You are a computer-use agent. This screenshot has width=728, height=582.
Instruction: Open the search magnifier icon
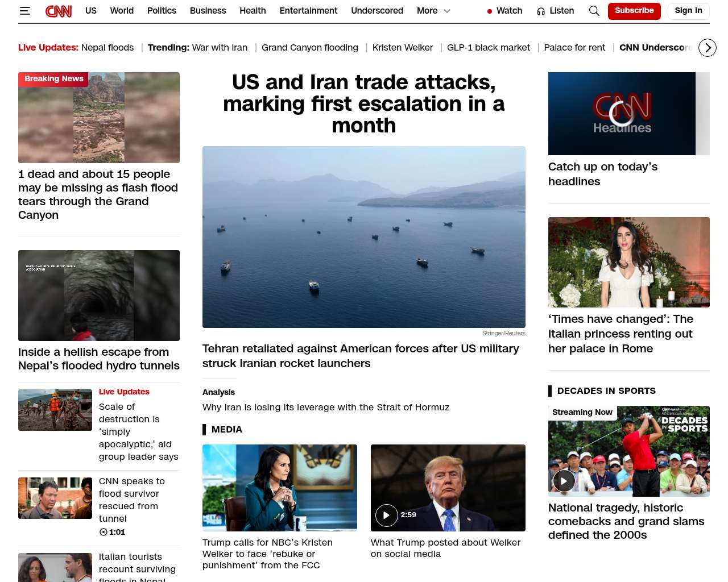coord(594,11)
